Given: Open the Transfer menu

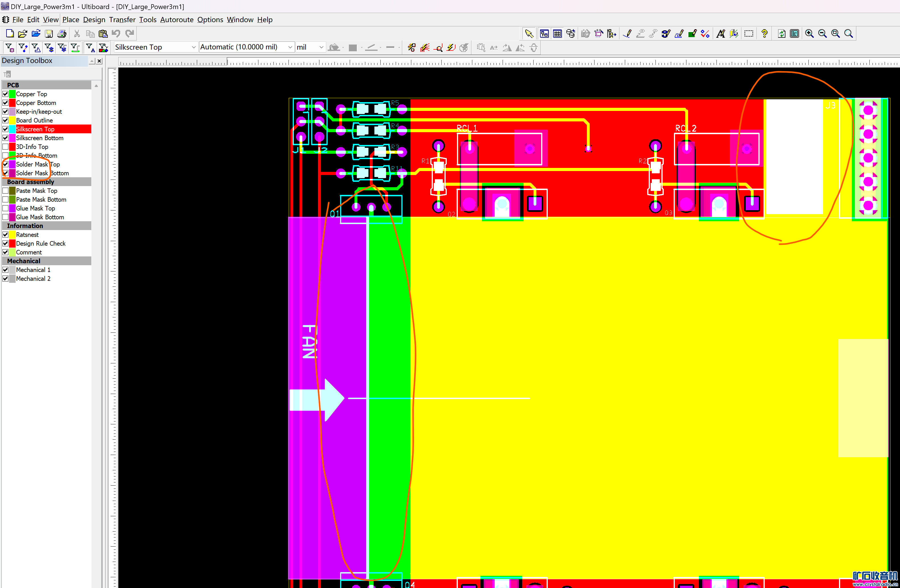Looking at the screenshot, I should [x=122, y=20].
